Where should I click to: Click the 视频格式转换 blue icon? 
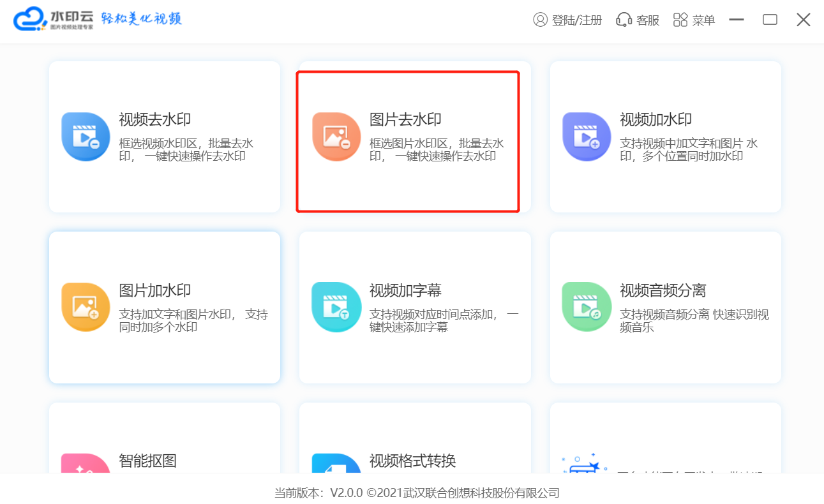(x=336, y=464)
